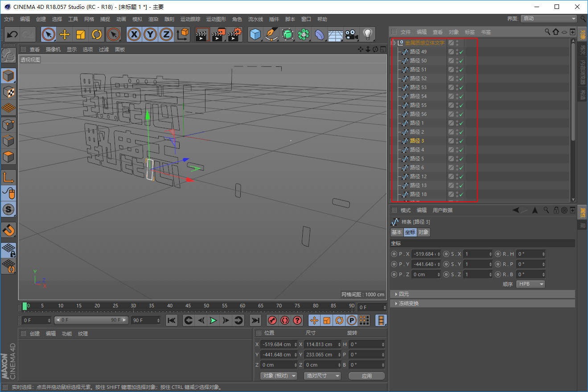
Task: Click frame 45 on the timeline ruler
Action: [188, 306]
